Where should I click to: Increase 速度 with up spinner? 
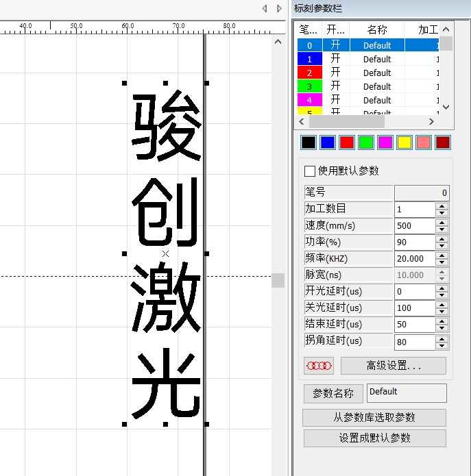(442, 223)
